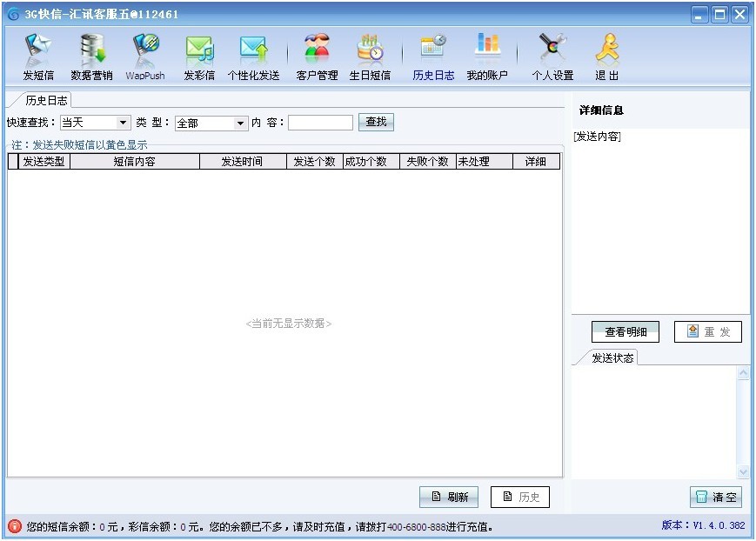Click the 发送类型 column header
756x541 pixels.
(43, 162)
